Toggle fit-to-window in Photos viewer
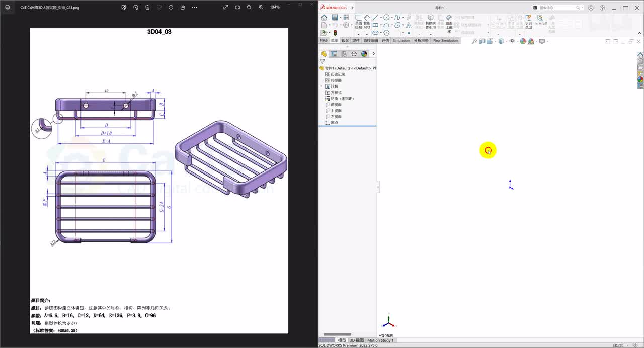 tap(237, 7)
